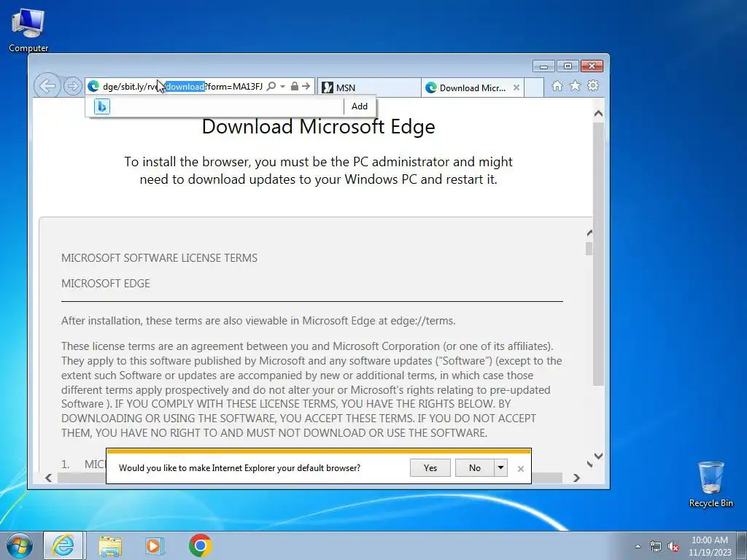Click the Go arrow in the address bar

coord(306,86)
